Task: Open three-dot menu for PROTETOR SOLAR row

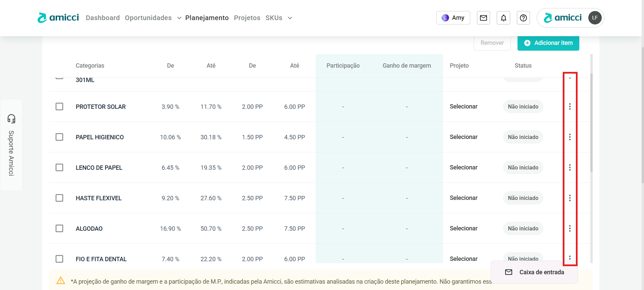Action: point(570,106)
